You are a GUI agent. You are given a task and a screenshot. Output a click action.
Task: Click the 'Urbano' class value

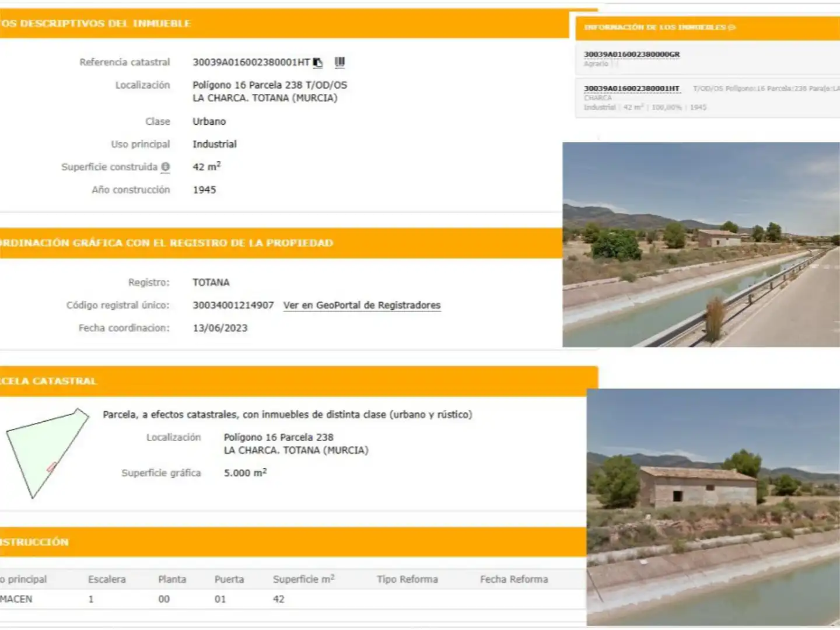(209, 121)
